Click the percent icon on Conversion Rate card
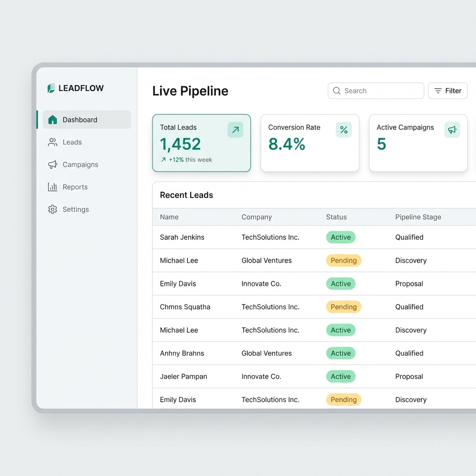The image size is (476, 476). 344,130
